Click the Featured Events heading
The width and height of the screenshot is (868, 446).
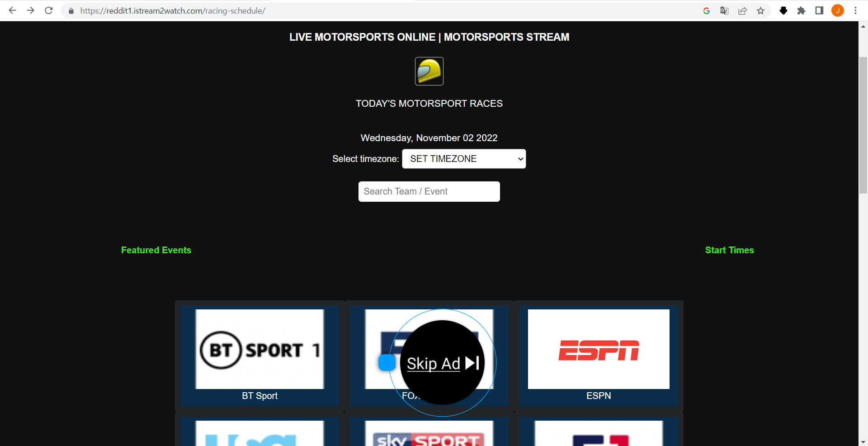coord(156,250)
